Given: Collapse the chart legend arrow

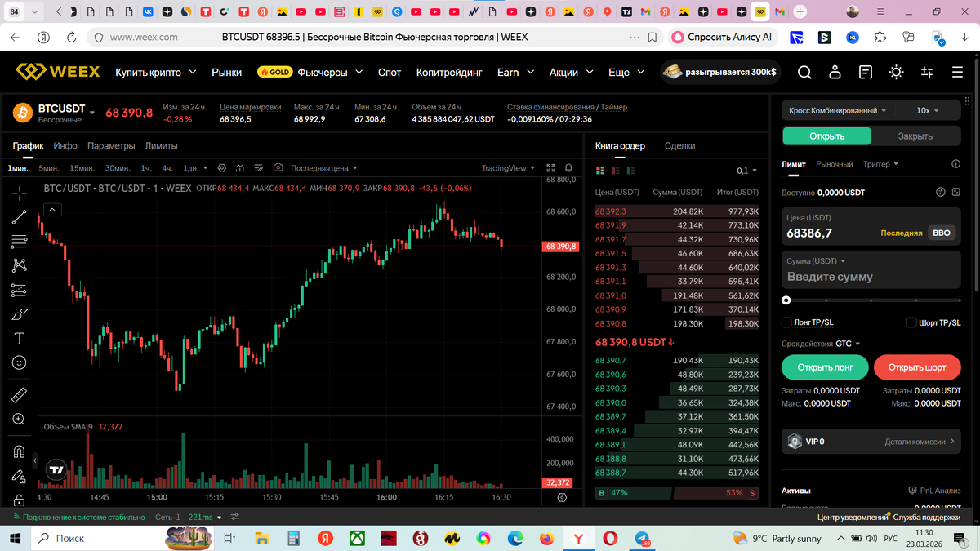Looking at the screenshot, I should pyautogui.click(x=51, y=210).
